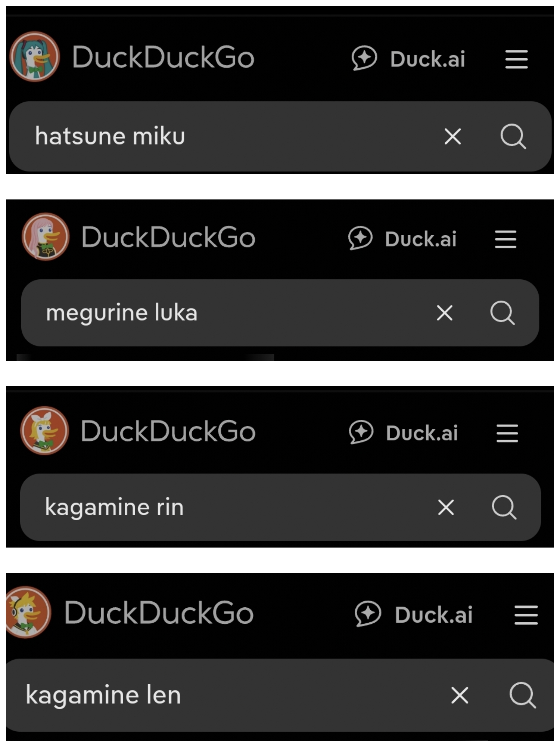560x747 pixels.
Task: Click the pink-haired Megurine Luka duck logo
Action: (x=46, y=237)
